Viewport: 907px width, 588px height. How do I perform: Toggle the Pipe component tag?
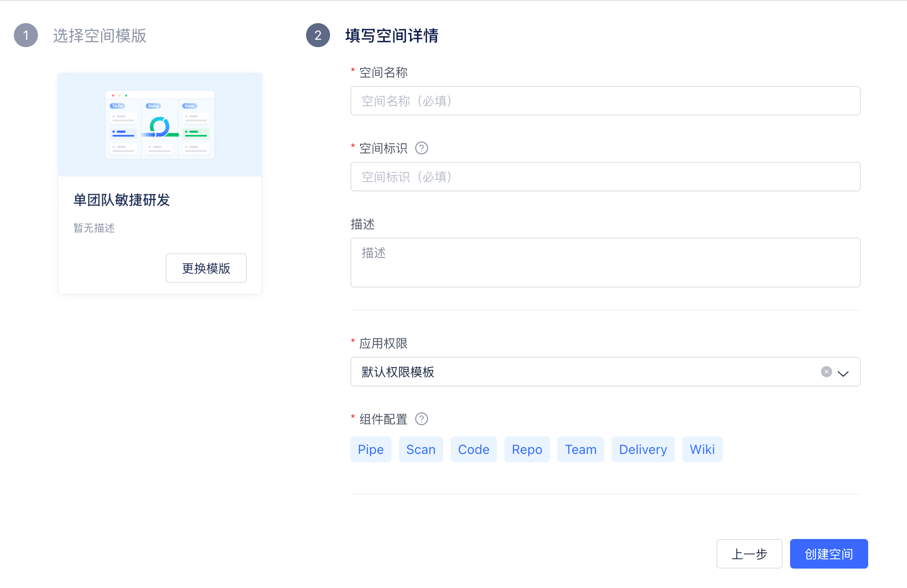coord(371,449)
